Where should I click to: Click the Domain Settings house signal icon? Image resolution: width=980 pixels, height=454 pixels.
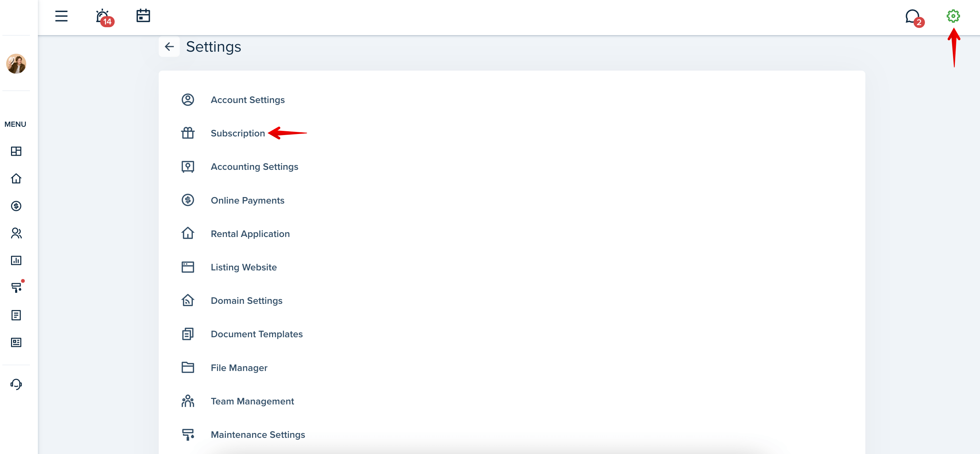188,300
